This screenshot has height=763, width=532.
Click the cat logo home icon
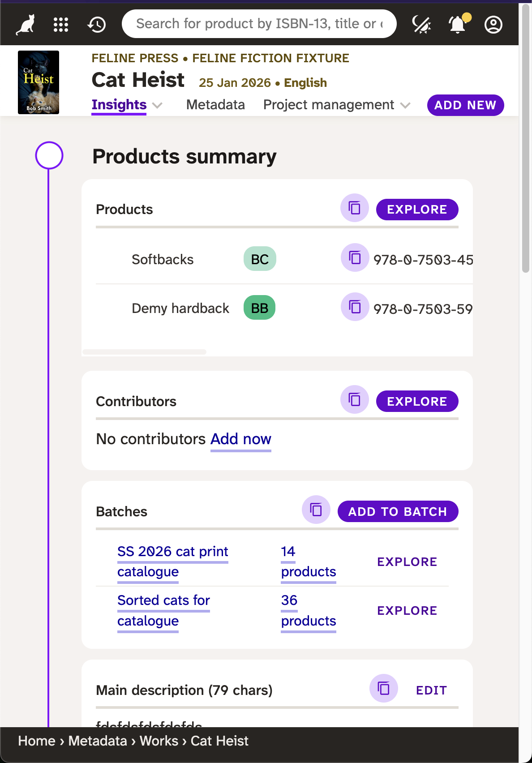coord(26,24)
